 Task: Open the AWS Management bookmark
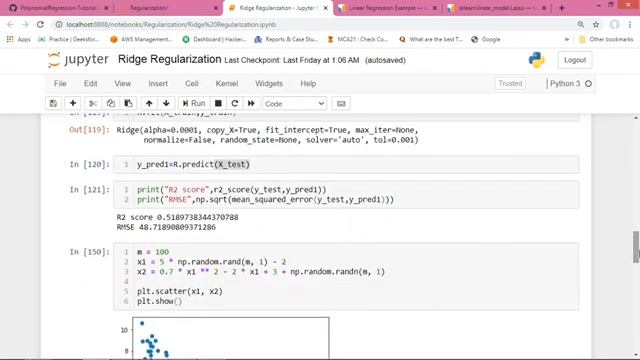141,40
